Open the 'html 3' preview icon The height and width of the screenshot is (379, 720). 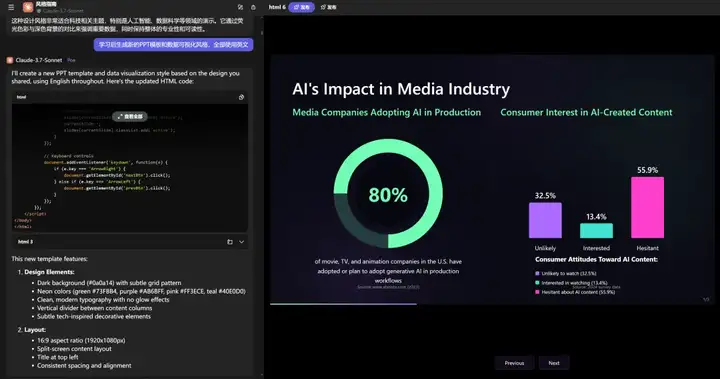[x=230, y=242]
